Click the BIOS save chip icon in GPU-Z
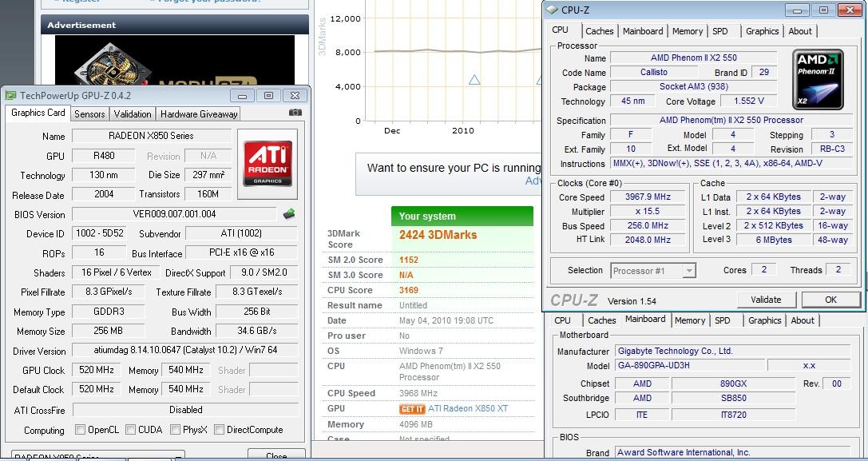This screenshot has width=868, height=461. (x=289, y=214)
